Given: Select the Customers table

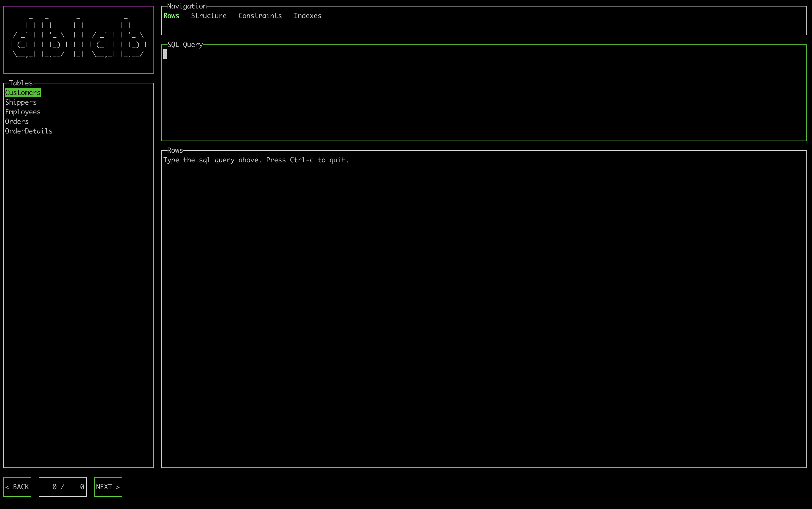Looking at the screenshot, I should click(23, 92).
